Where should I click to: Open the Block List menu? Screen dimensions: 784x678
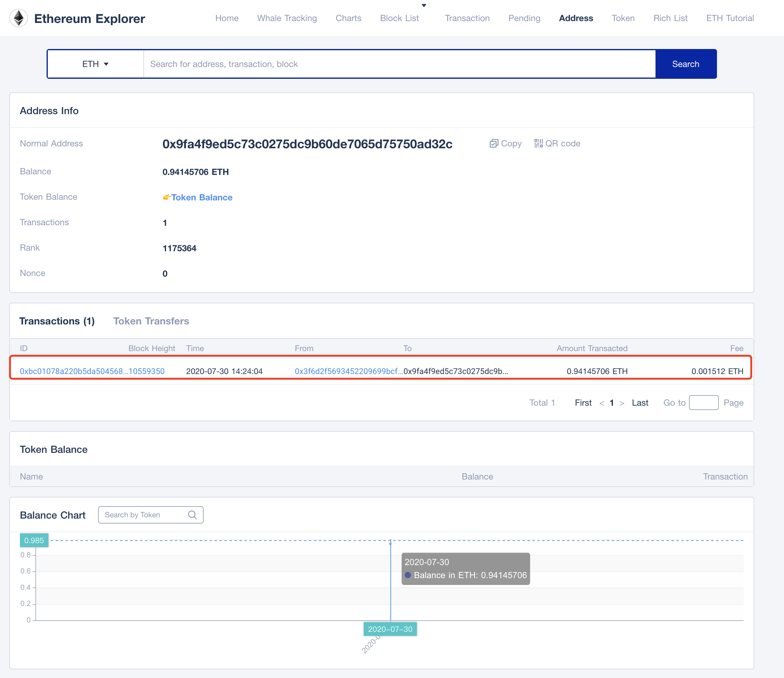click(x=399, y=18)
